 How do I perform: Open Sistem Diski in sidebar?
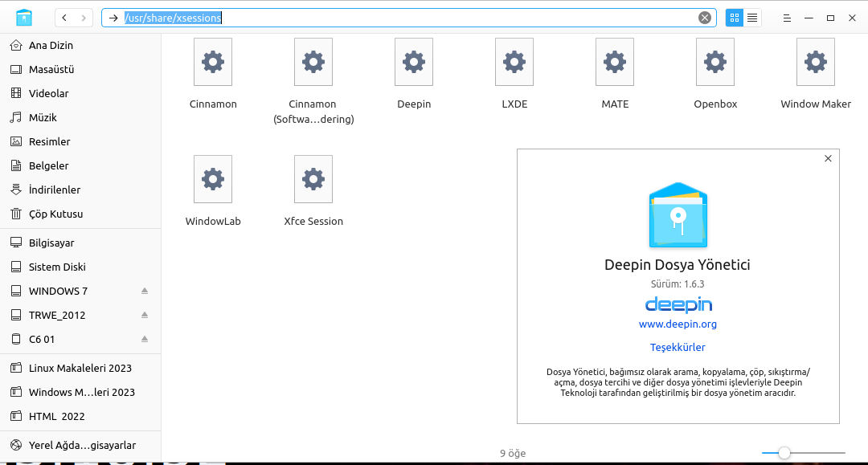[81, 267]
